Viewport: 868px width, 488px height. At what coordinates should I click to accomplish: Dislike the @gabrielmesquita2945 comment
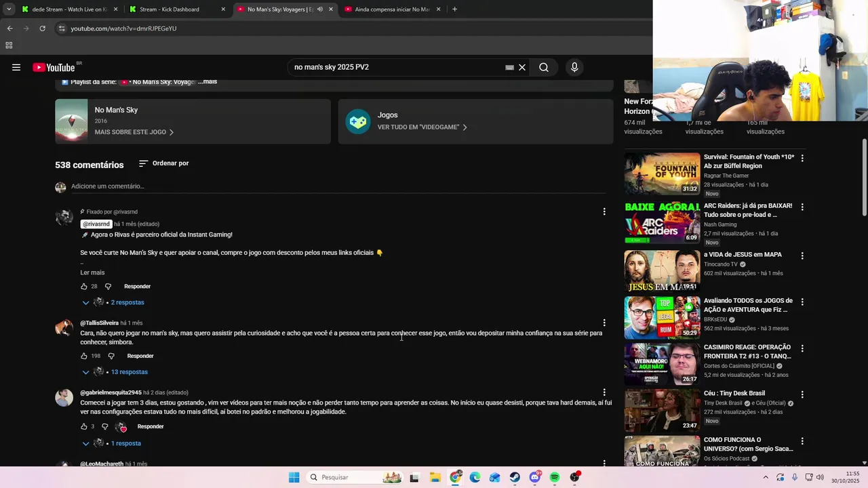click(104, 426)
